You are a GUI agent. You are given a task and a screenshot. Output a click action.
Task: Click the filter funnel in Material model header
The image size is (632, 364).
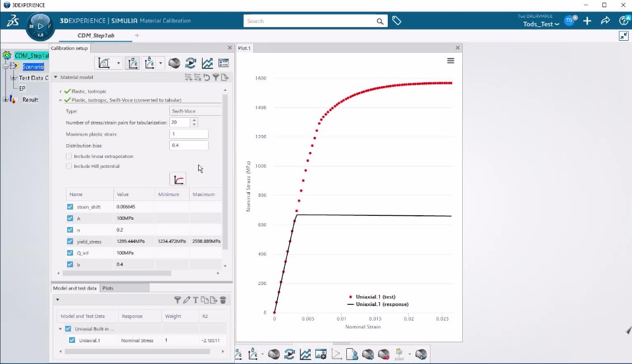(216, 77)
